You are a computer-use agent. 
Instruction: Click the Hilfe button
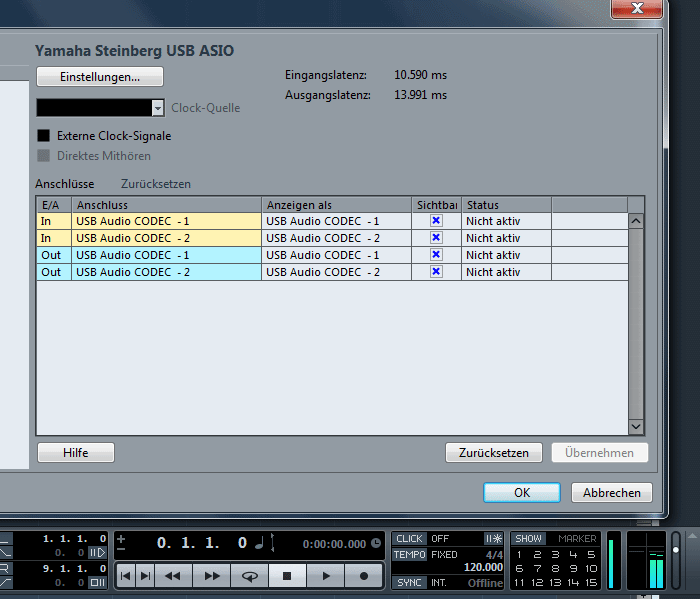[76, 453]
